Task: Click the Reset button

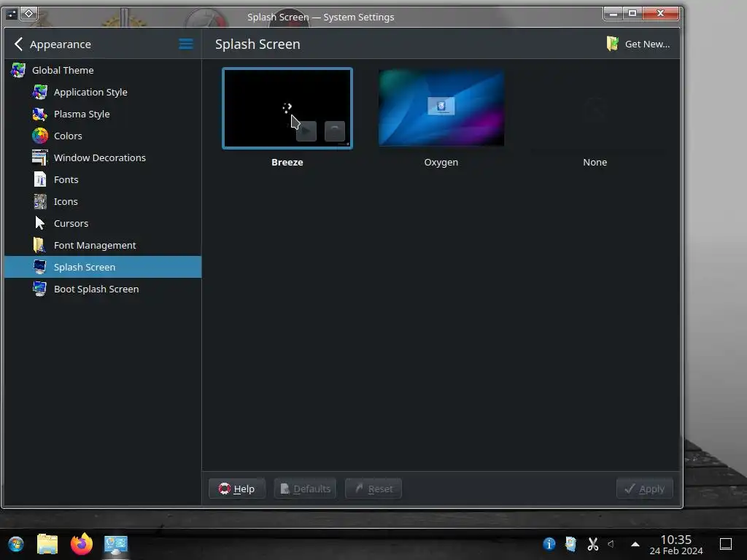Action: click(373, 489)
